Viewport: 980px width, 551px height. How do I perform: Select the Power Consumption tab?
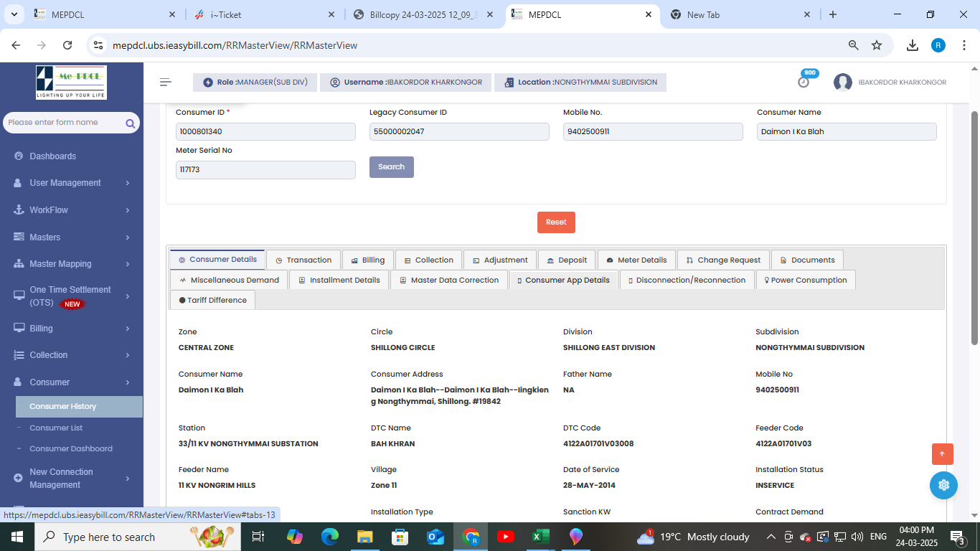point(806,280)
